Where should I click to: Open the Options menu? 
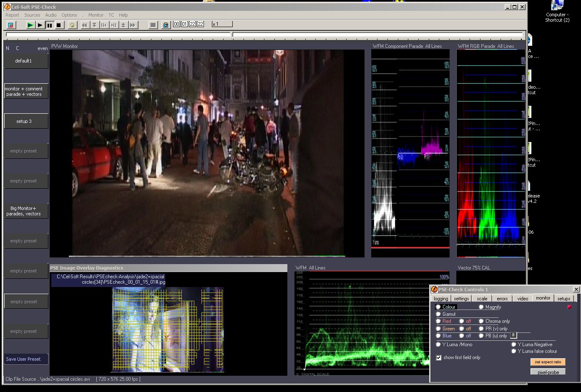(69, 15)
